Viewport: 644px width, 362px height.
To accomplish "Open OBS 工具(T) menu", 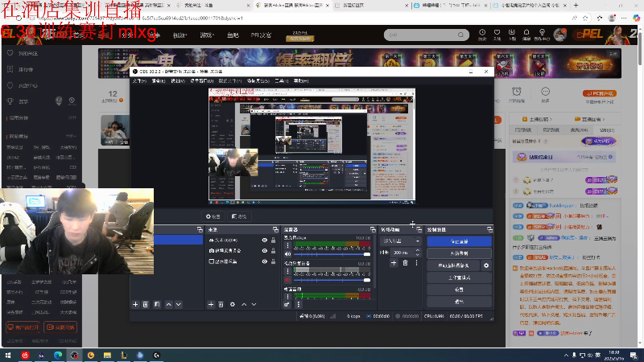I will [281, 81].
